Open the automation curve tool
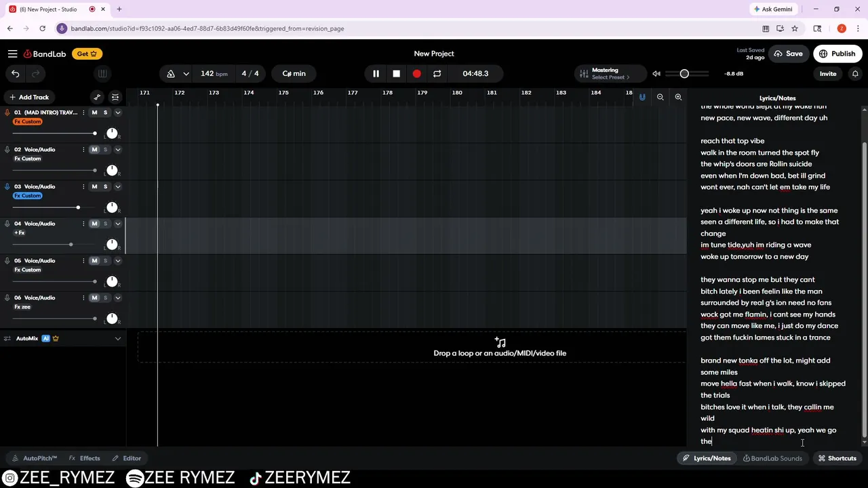Image resolution: width=868 pixels, height=488 pixels. (97, 97)
